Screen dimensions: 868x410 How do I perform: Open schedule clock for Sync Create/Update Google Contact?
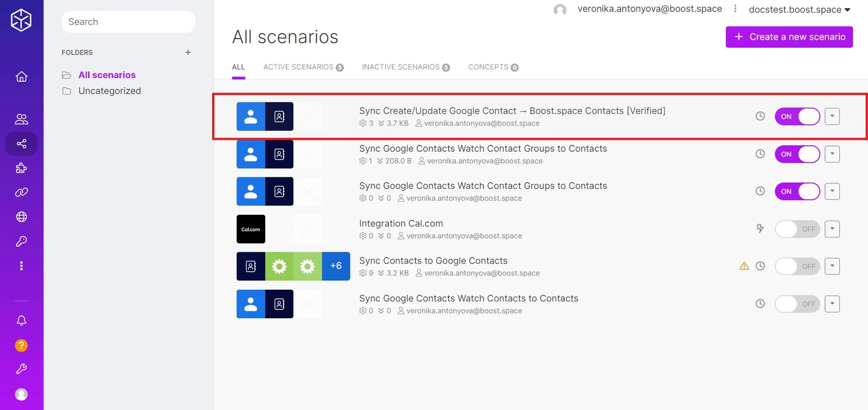click(760, 116)
